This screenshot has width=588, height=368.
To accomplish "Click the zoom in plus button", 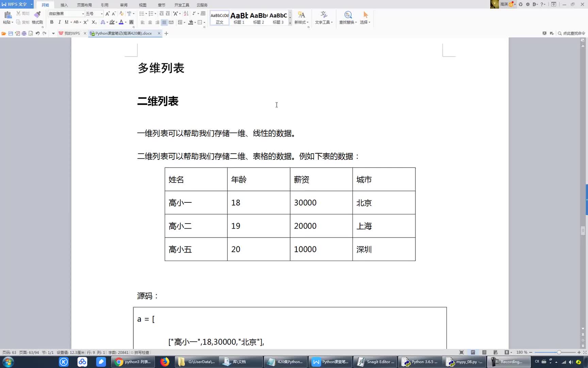I will 579,352.
